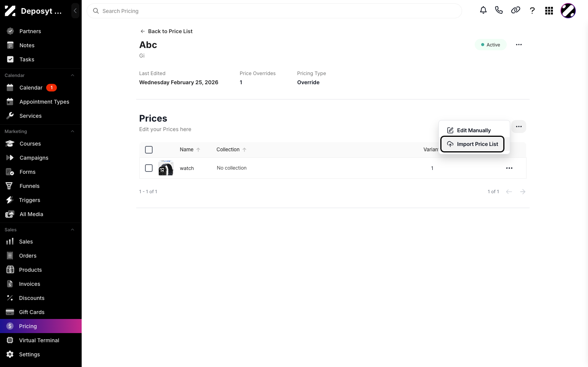
Task: Open All Media in the sidebar
Action: coord(41,214)
